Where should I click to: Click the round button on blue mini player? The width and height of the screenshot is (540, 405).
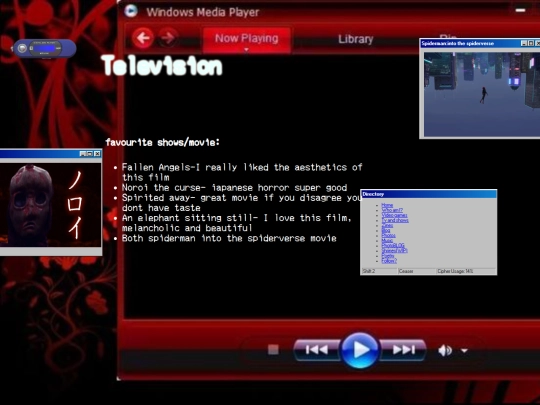click(x=22, y=48)
